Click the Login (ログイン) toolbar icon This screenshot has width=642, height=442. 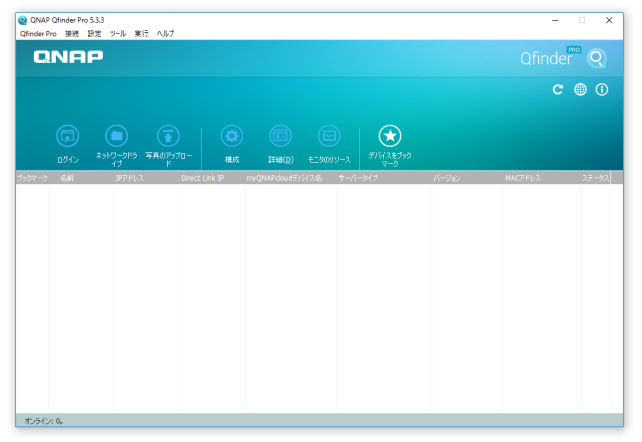pyautogui.click(x=68, y=136)
